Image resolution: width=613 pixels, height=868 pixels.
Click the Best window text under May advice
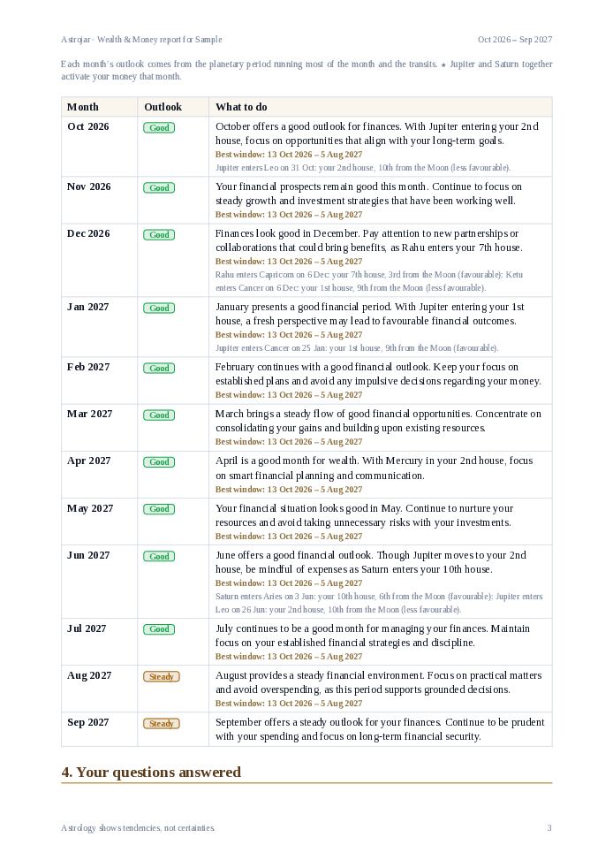(289, 537)
